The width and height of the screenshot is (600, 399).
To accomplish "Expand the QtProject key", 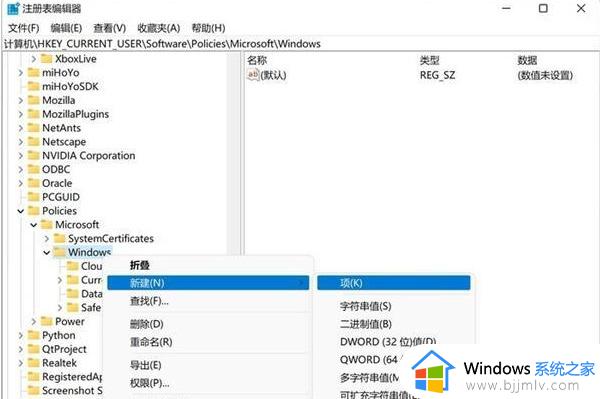I will tap(21, 349).
